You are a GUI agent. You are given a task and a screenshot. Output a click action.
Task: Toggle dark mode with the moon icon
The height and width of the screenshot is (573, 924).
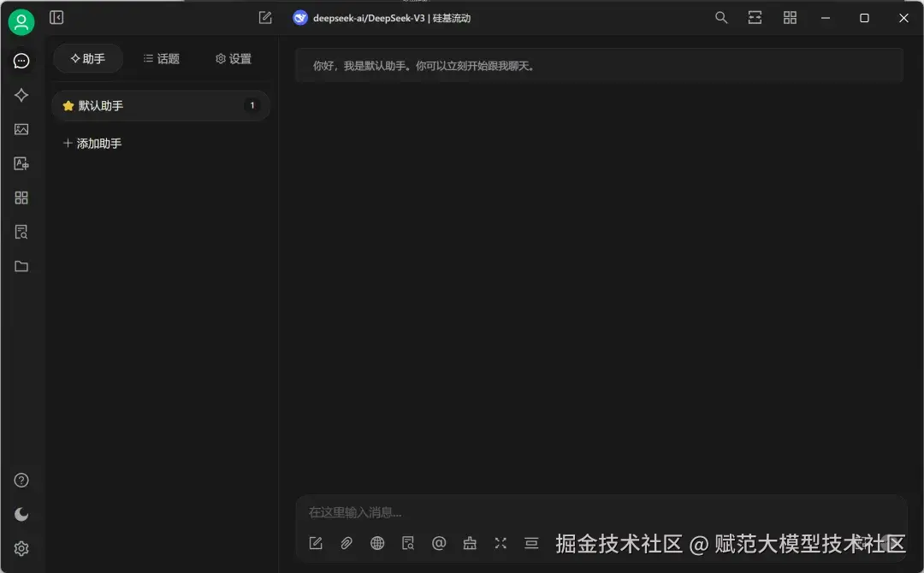pyautogui.click(x=21, y=514)
